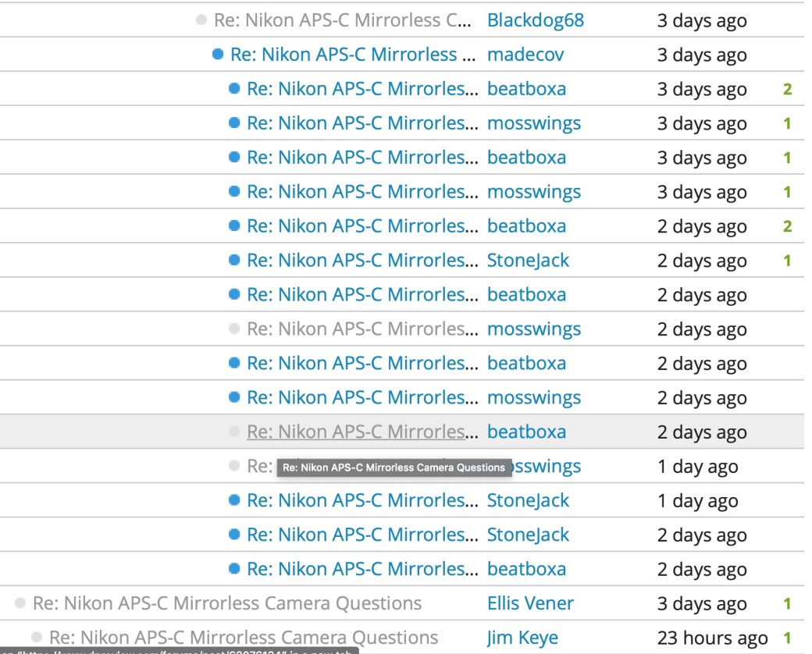Image resolution: width=812 pixels, height=654 pixels.
Task: Visit Blackdog68's user profile
Action: (535, 20)
